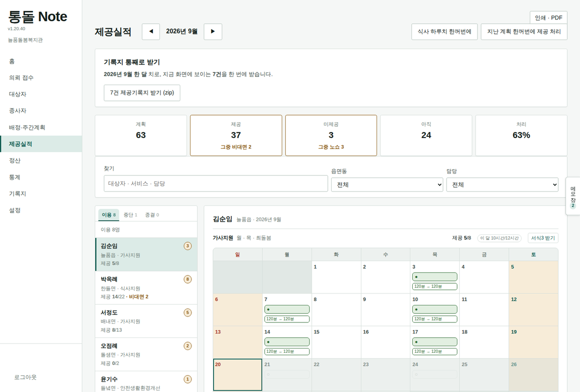Click 로그아웃 at the sidebar bottom
580x392 pixels.
26,377
